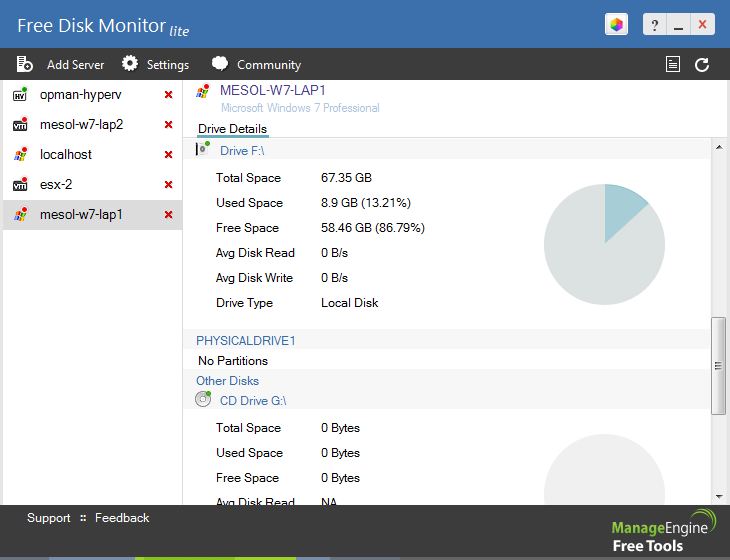Remove mesol-w7-lap2 with its red X
Screen dimensions: 730x560
point(169,124)
